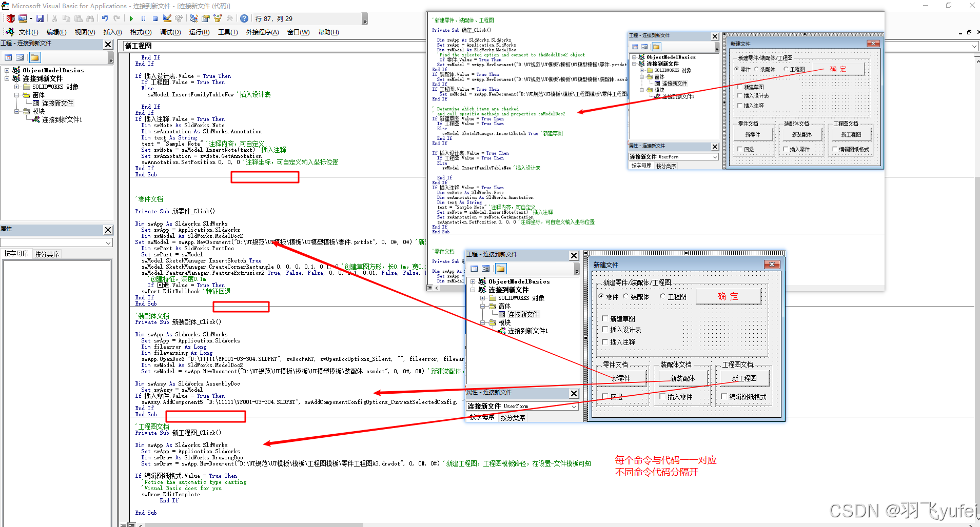Open the Properties Window icon
Image resolution: width=980 pixels, height=527 pixels.
click(205, 18)
